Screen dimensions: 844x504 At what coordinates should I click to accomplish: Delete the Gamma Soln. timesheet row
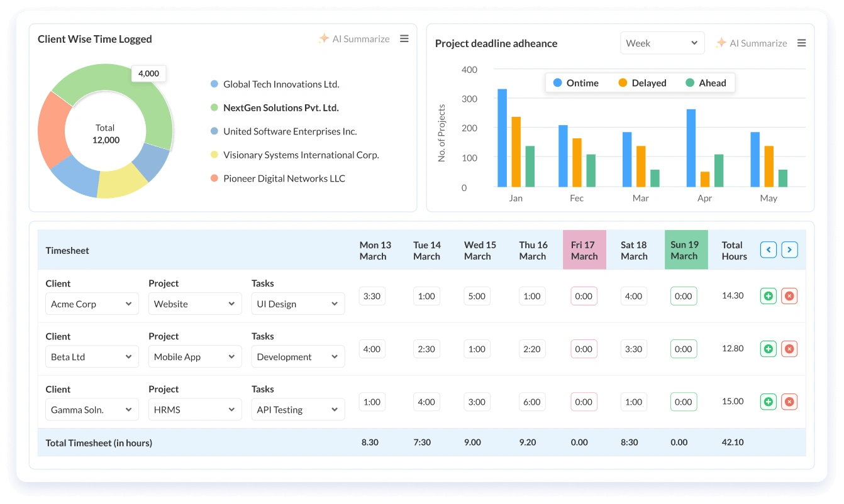point(789,402)
